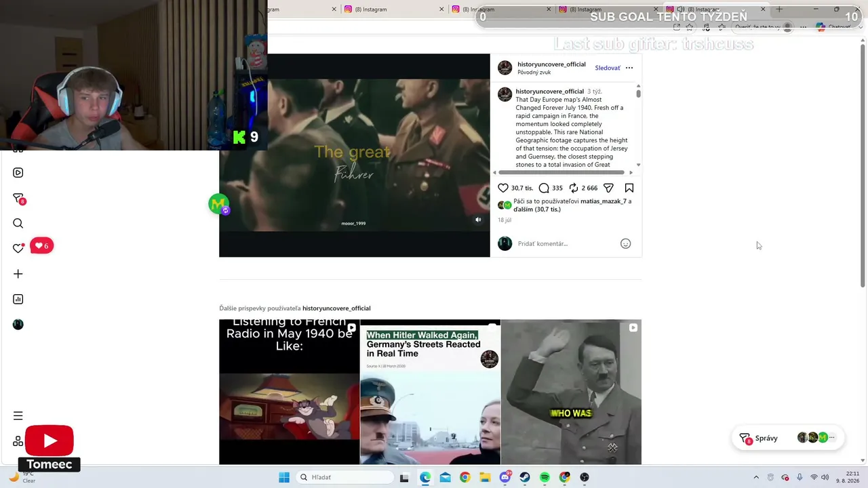The height and width of the screenshot is (488, 868).
Task: Open Mail app from taskbar
Action: click(x=445, y=477)
